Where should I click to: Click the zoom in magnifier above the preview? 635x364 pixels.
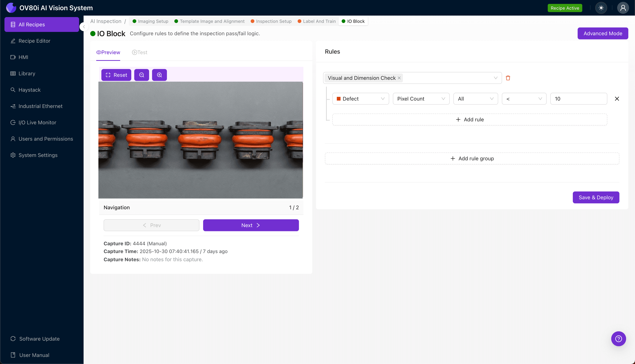[159, 75]
